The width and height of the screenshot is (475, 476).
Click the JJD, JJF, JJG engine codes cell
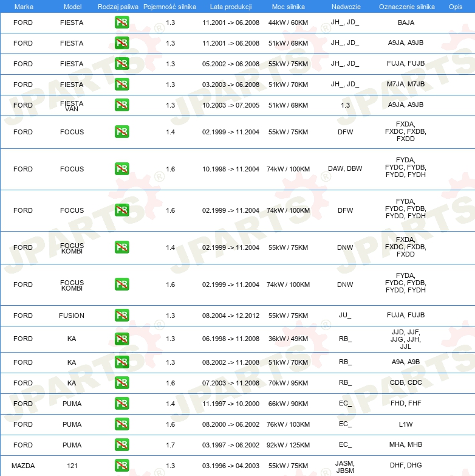[406, 339]
